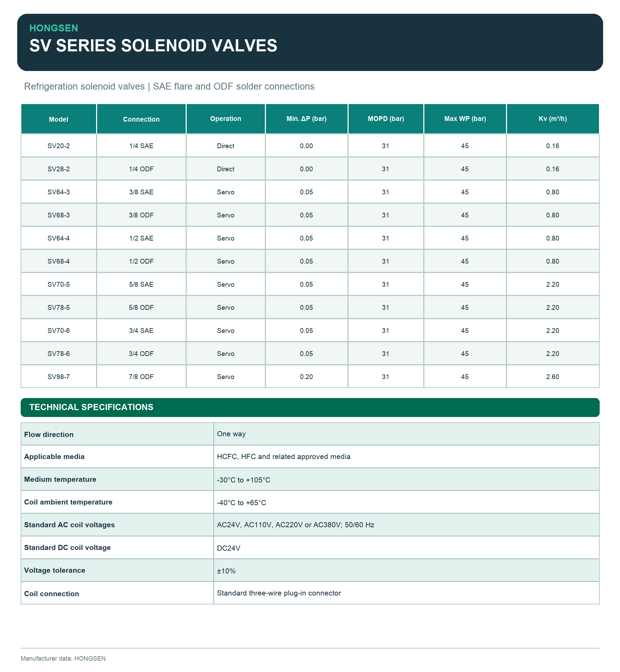Screen dimensions: 620x672
Task: Click the Technical Specifications section banner
Action: pyautogui.click(x=310, y=407)
